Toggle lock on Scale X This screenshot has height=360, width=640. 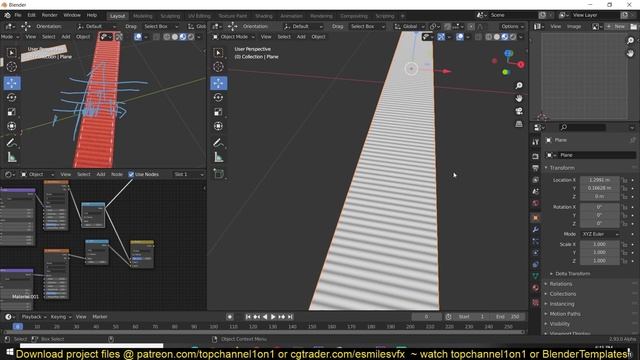click(624, 244)
